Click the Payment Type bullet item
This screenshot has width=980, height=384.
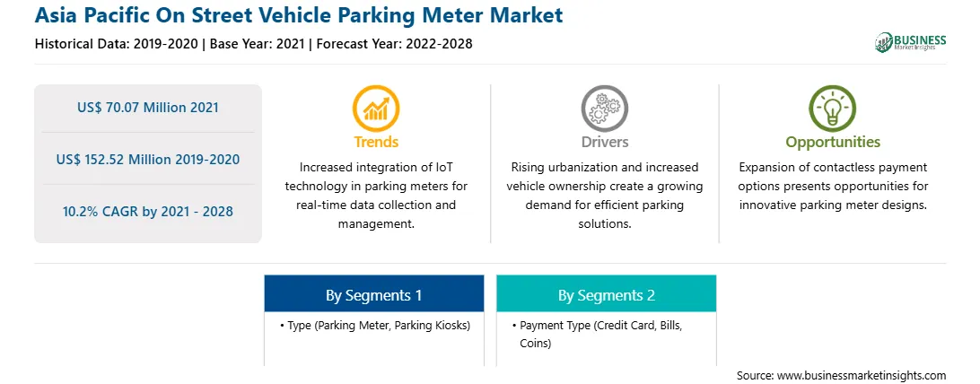point(598,334)
